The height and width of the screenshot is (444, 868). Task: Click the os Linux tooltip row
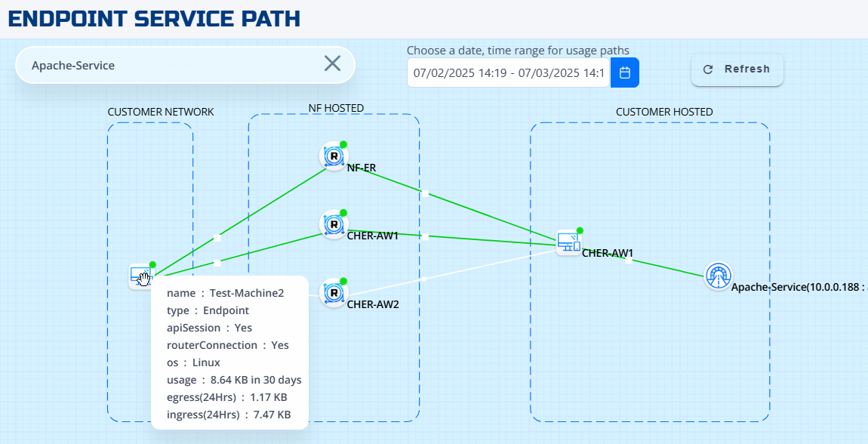[x=194, y=363]
